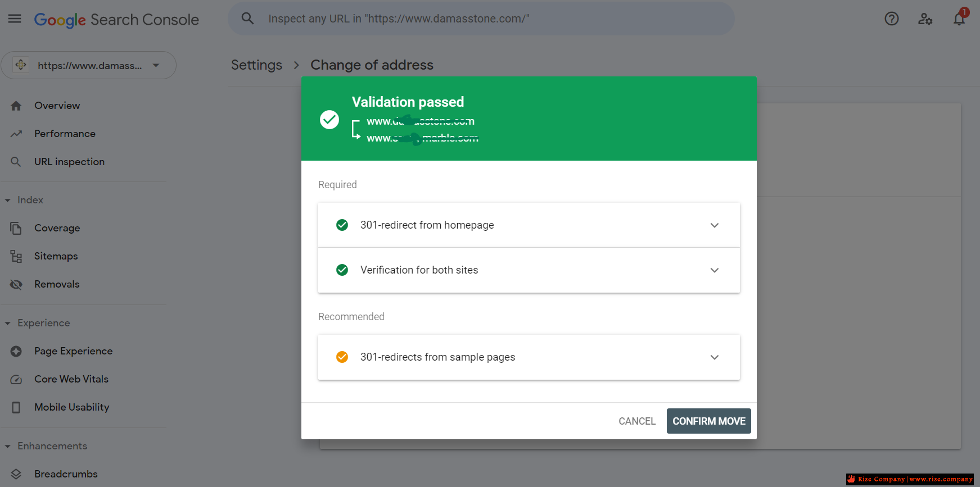Click the search magnifier icon in URL bar
The width and height of the screenshot is (980, 487).
247,19
